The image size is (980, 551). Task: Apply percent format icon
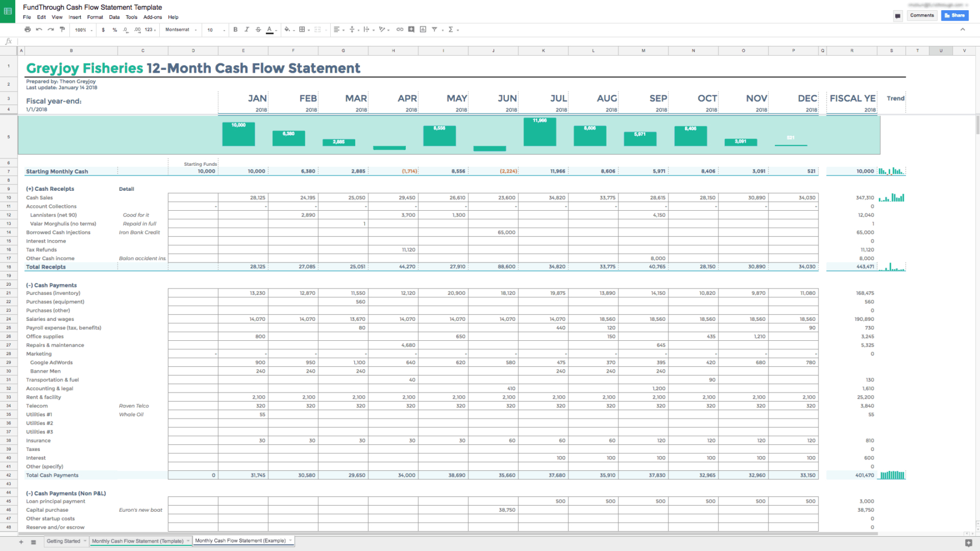click(x=113, y=30)
